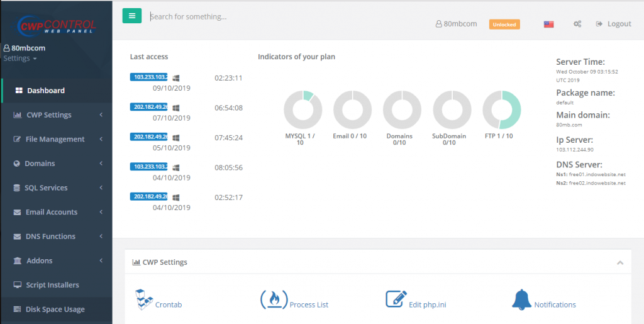Image resolution: width=644 pixels, height=324 pixels.
Task: Expand the CWP Settings sidebar menu
Action: tap(57, 115)
